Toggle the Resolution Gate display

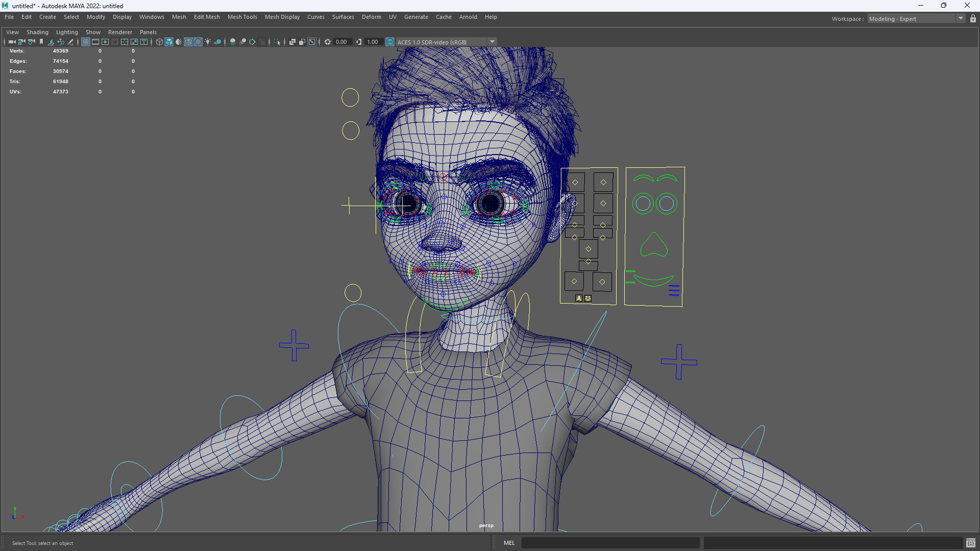click(x=105, y=42)
